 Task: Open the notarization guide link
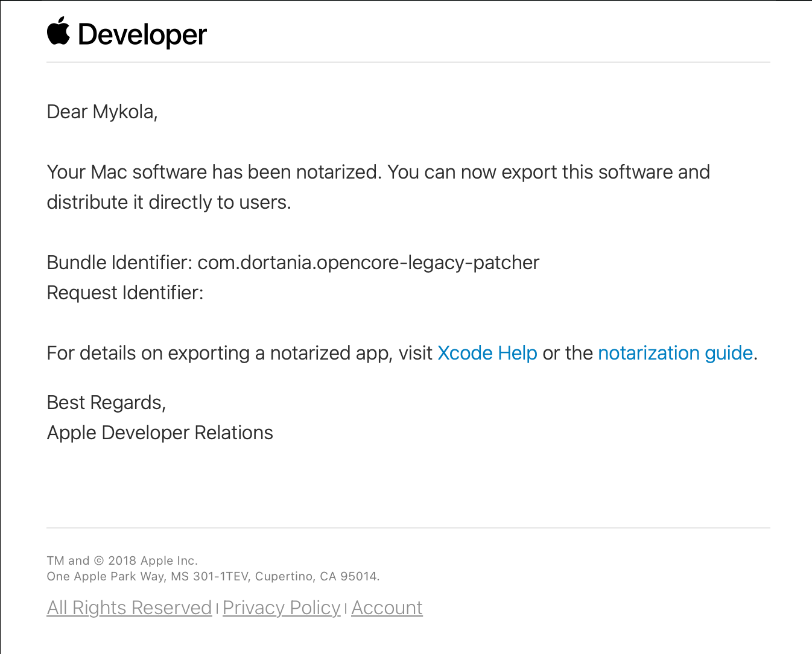pyautogui.click(x=675, y=353)
